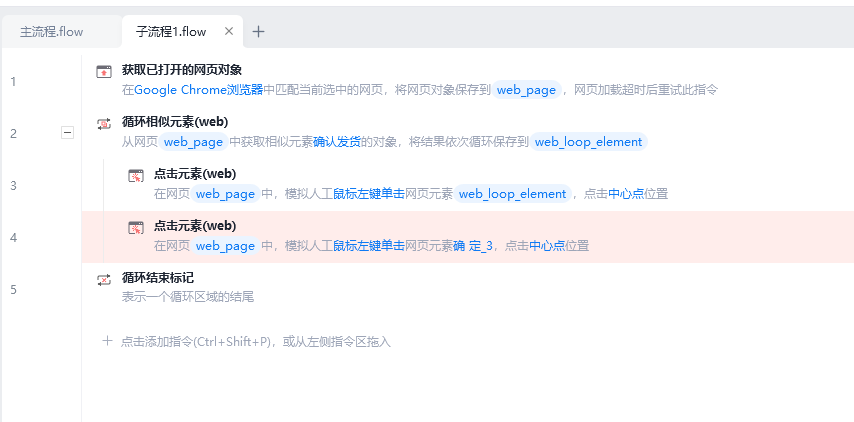
Task: Click 点击添加指令 to add an instruction
Action: pyautogui.click(x=157, y=342)
